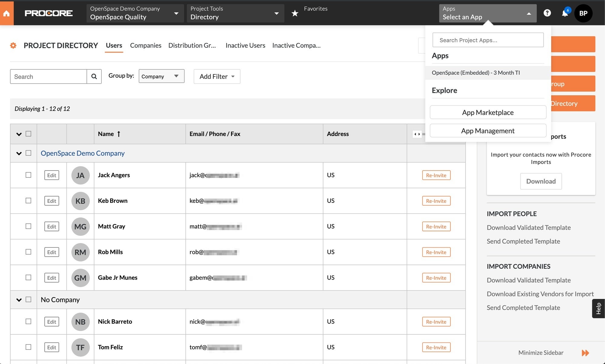The image size is (605, 364).
Task: Open the BP user avatar menu
Action: [x=583, y=13]
